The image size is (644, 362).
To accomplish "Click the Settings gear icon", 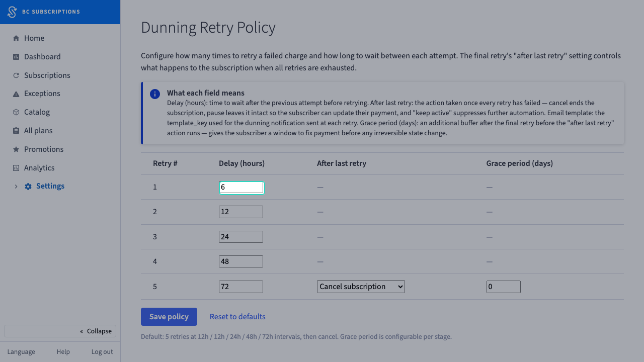I will [x=28, y=187].
